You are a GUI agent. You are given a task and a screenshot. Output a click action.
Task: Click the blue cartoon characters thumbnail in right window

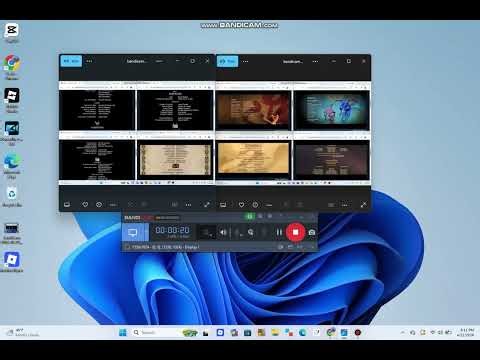point(332,110)
